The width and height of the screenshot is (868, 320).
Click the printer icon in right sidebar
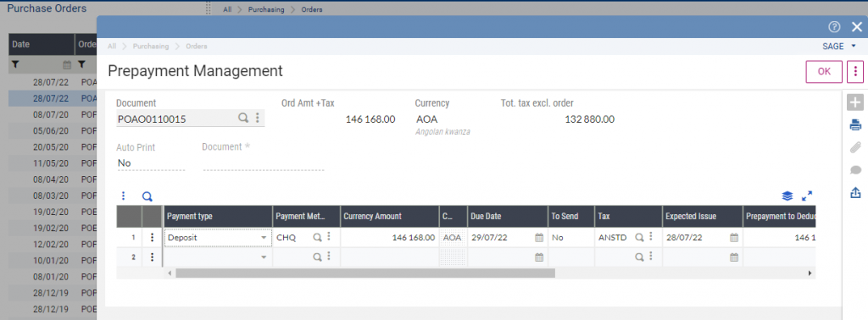[x=855, y=125]
